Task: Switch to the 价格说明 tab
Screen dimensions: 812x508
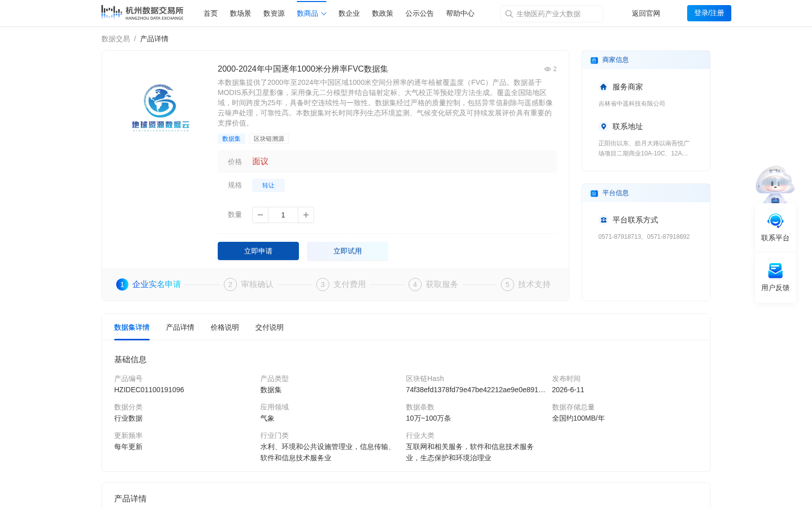Action: pyautogui.click(x=225, y=327)
